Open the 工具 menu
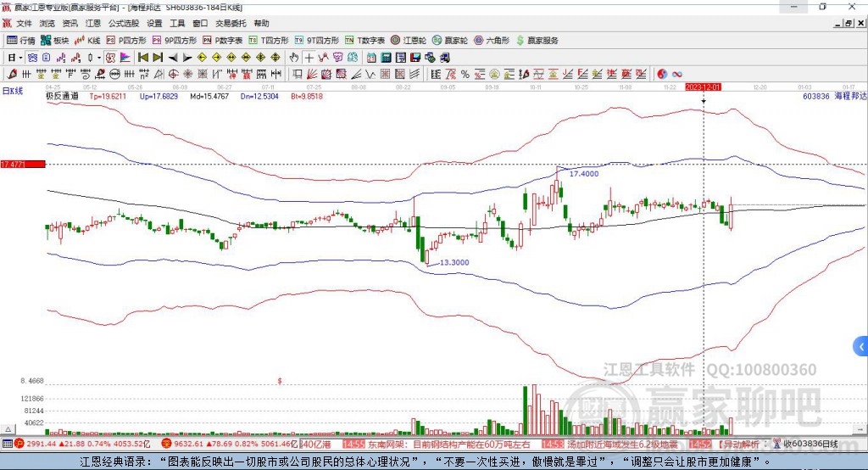This screenshot has height=470, width=868. (x=177, y=23)
